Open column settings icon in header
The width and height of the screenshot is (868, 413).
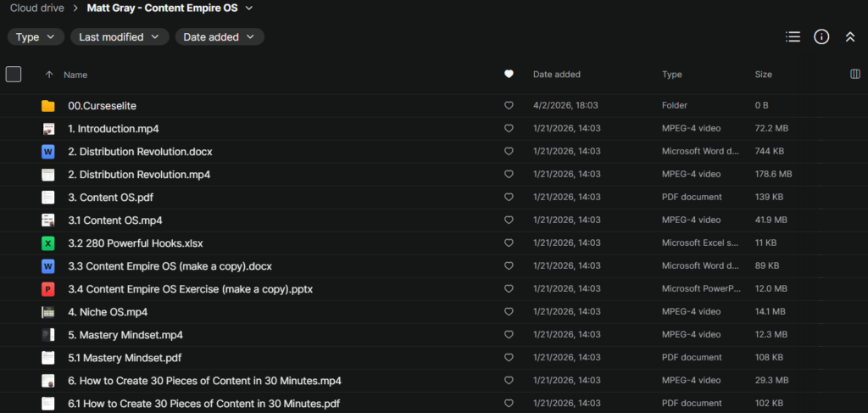[x=854, y=75]
